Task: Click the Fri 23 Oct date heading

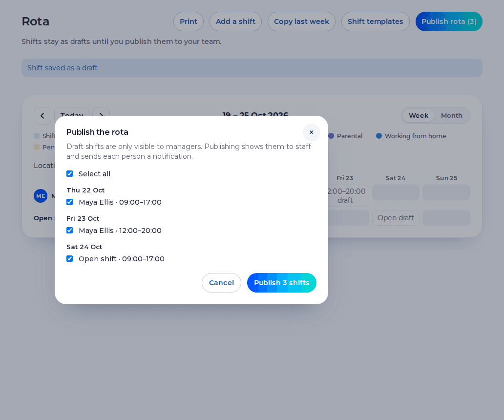Action: coord(83,218)
